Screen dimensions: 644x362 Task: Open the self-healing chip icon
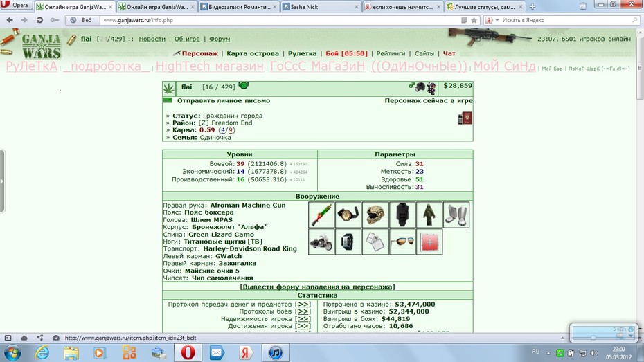[429, 242]
